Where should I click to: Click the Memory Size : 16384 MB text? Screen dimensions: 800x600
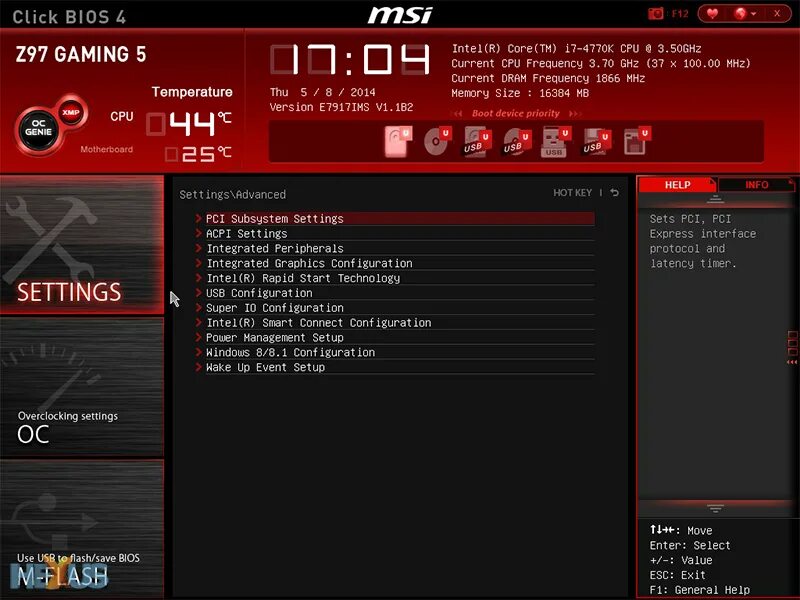tap(520, 93)
